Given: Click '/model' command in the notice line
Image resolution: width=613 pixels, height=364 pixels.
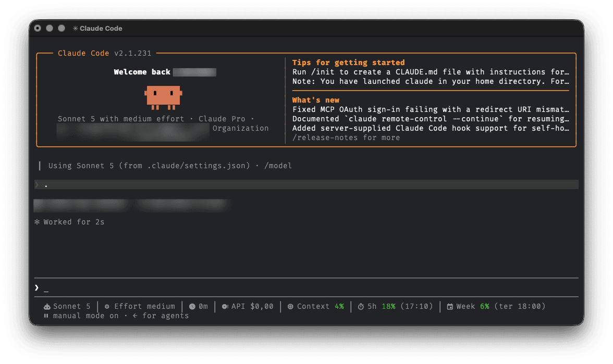Looking at the screenshot, I should point(278,166).
